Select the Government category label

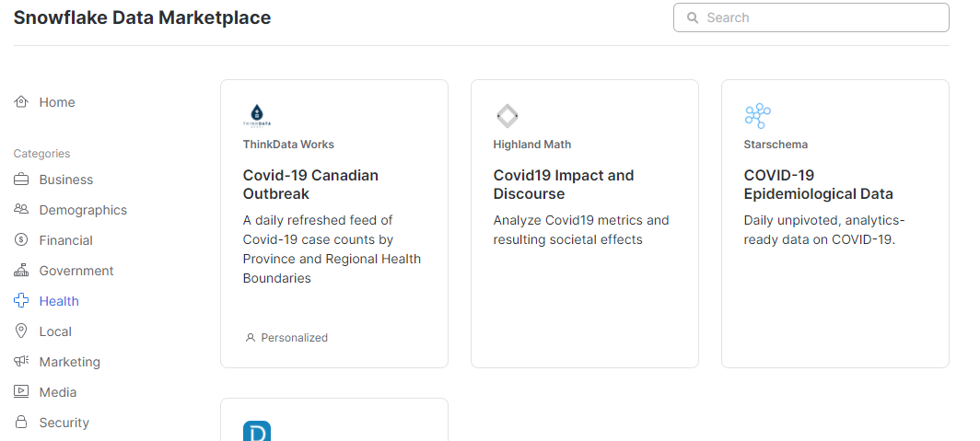pyautogui.click(x=76, y=271)
